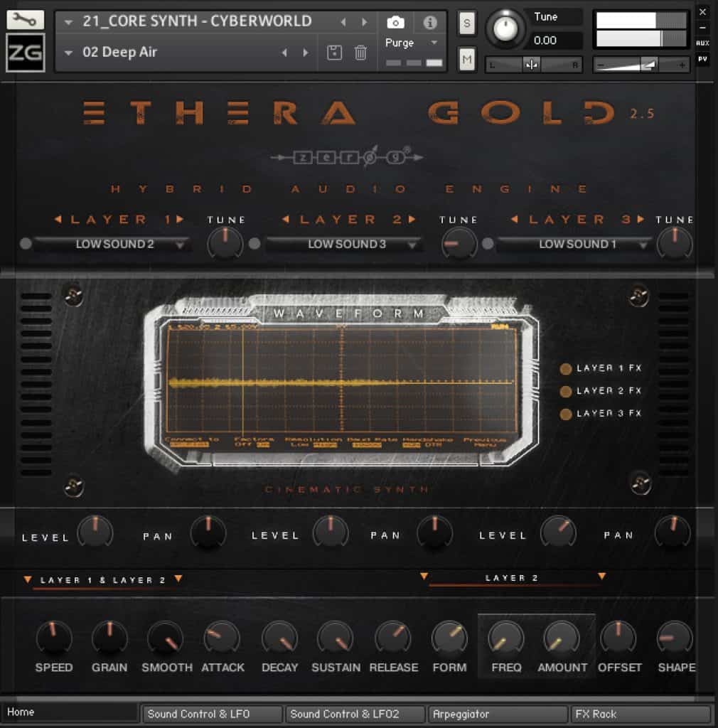
Task: Open the info icon in the header
Action: coord(430,22)
